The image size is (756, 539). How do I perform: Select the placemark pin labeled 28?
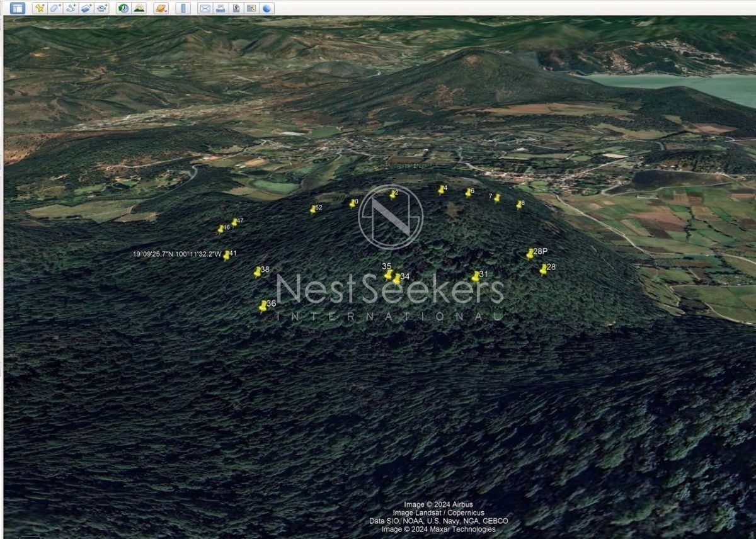pos(543,269)
